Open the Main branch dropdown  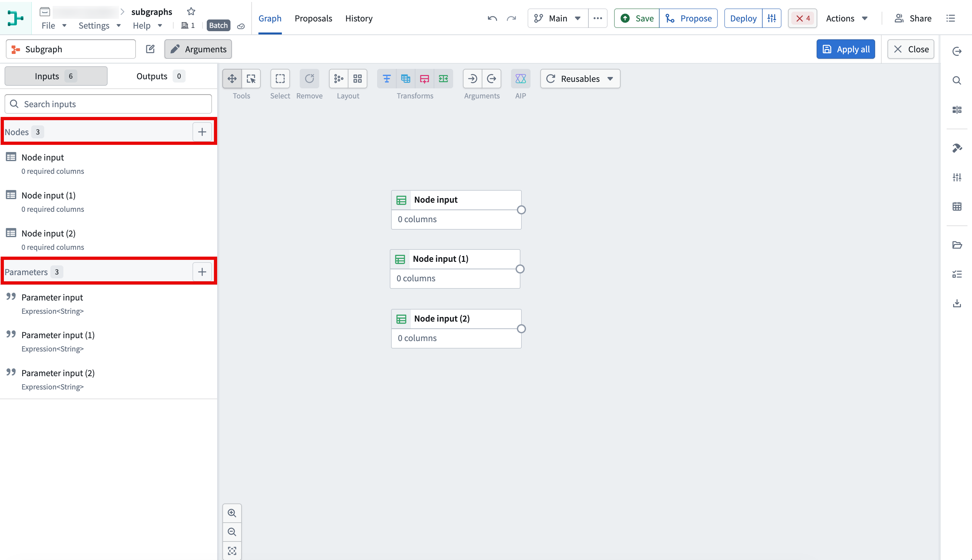[x=558, y=19]
